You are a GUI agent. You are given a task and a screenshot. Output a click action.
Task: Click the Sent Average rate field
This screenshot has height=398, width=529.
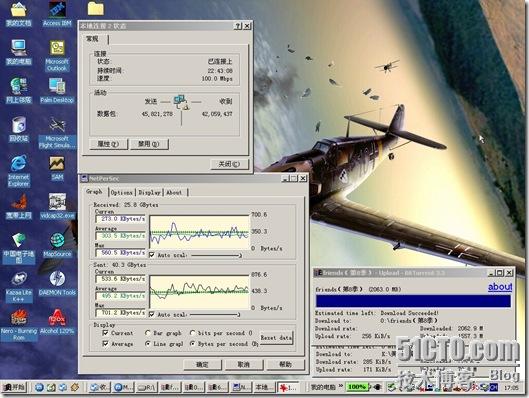pos(120,296)
